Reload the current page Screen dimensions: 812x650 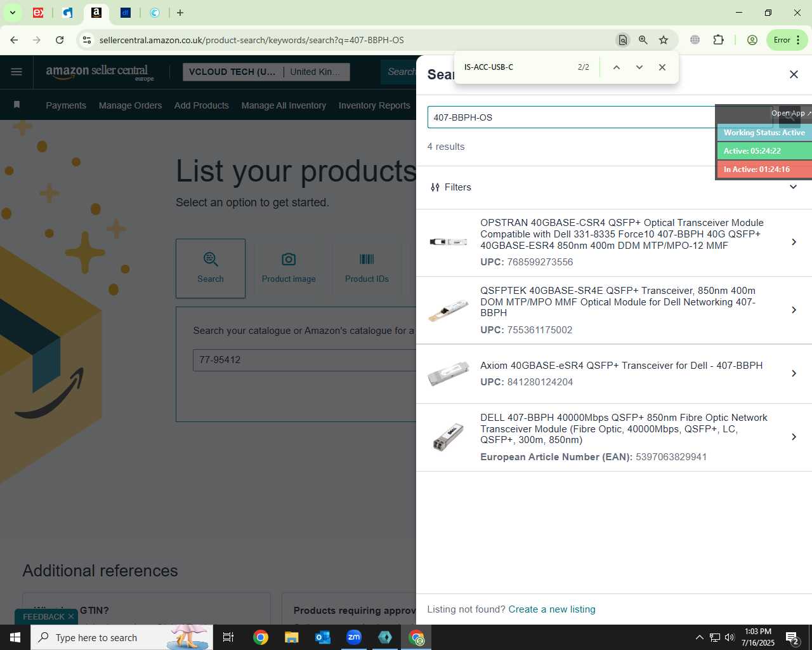click(60, 40)
